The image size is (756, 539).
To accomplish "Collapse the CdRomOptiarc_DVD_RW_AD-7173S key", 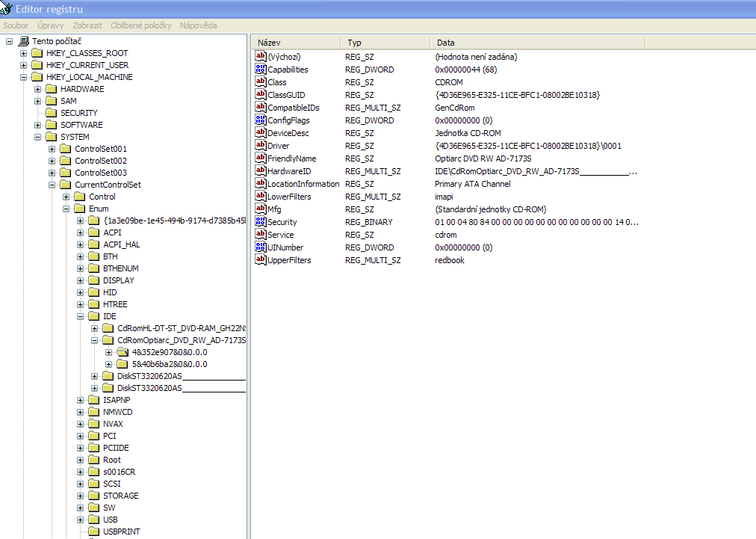I will click(x=94, y=340).
